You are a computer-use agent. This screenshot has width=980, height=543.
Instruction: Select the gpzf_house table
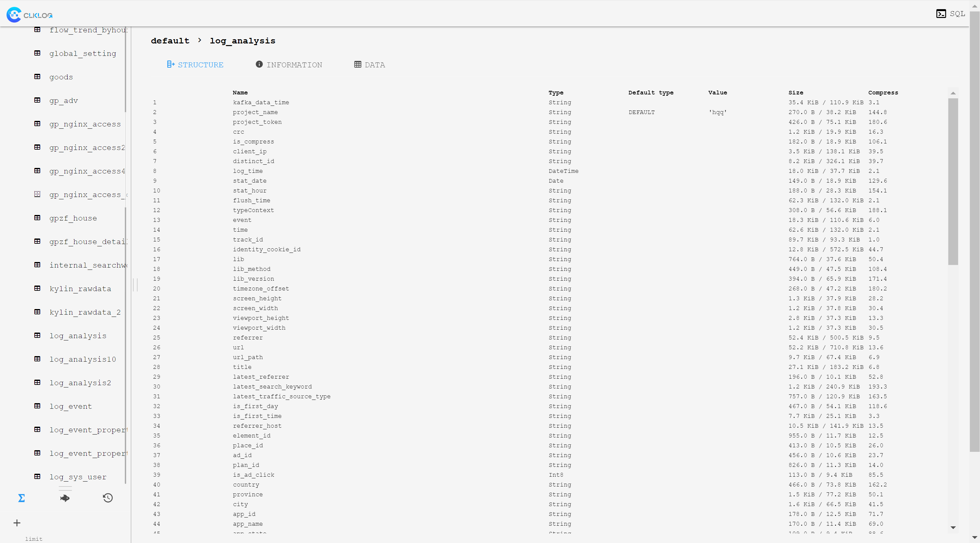tap(73, 218)
